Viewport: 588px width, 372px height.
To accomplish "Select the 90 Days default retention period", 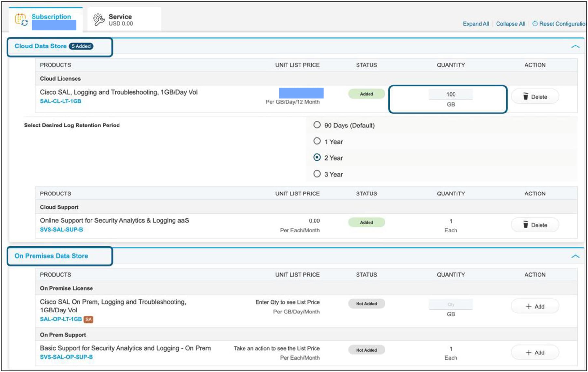I will [x=317, y=125].
